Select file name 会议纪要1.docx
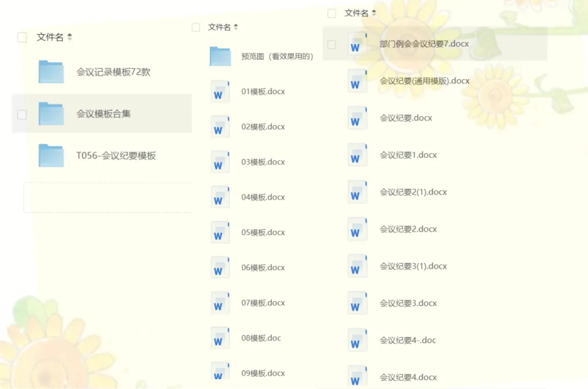The width and height of the screenshot is (588, 389). tap(408, 155)
